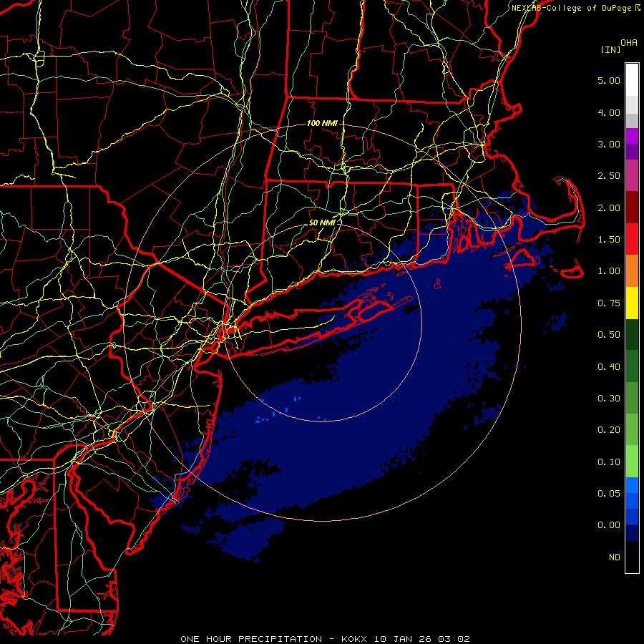The image size is (644, 644).
Task: Select the light blue swatch near 0.05
Action: coord(632,485)
